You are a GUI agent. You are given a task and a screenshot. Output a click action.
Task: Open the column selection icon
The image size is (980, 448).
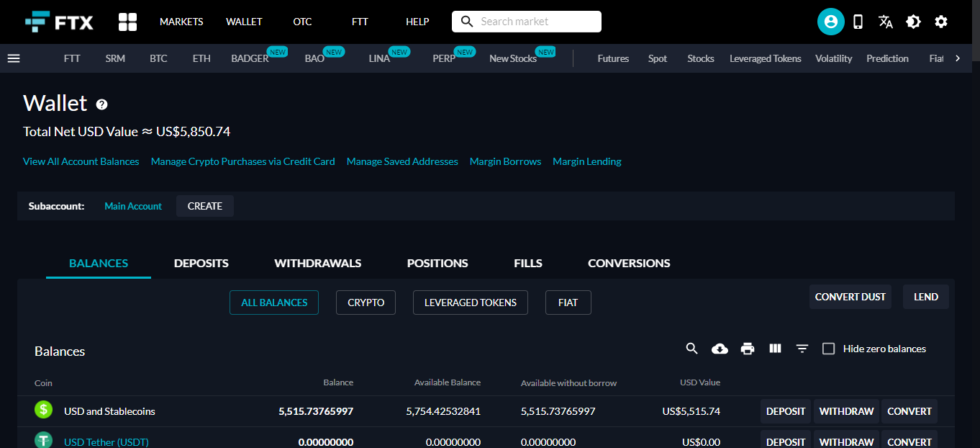(775, 349)
